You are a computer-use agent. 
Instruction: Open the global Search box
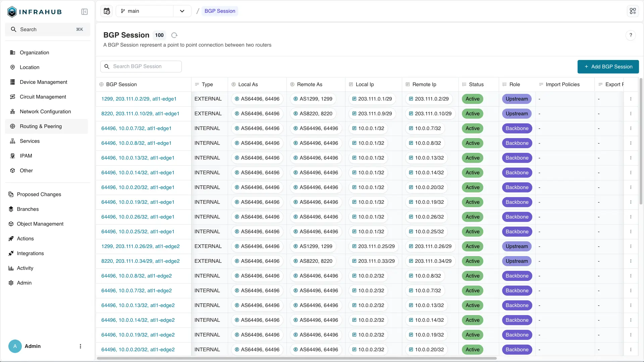[48, 29]
